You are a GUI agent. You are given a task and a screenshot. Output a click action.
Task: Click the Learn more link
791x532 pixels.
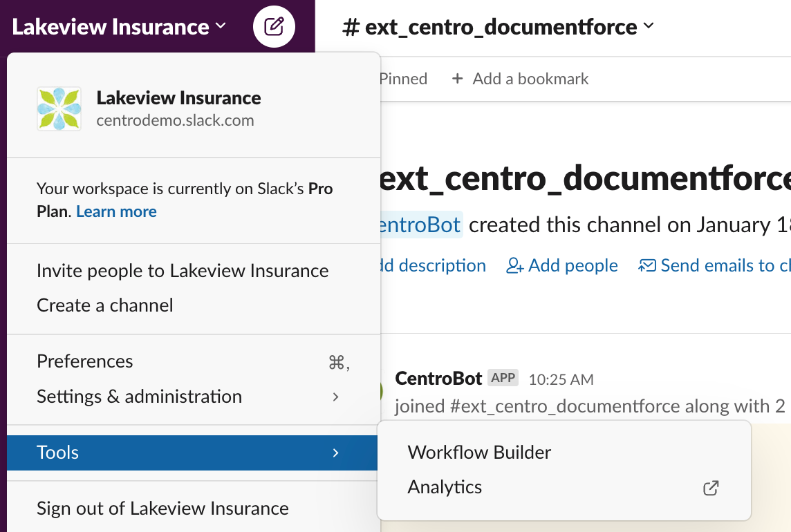tap(117, 211)
